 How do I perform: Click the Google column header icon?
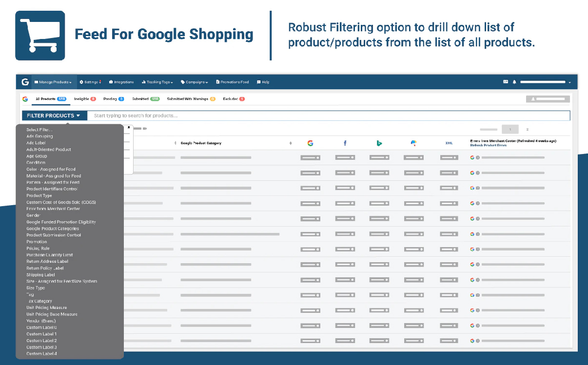tap(310, 143)
